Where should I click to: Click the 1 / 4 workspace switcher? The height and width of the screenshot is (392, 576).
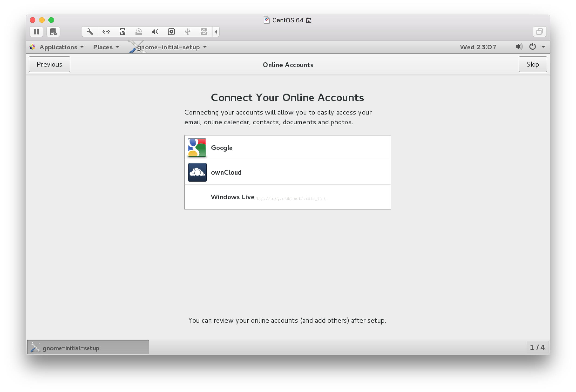coord(537,347)
